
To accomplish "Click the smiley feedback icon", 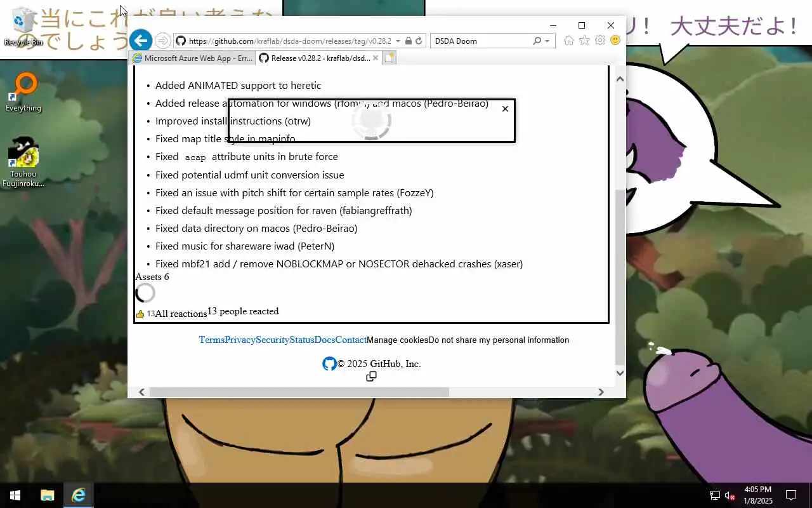I will coord(615,41).
